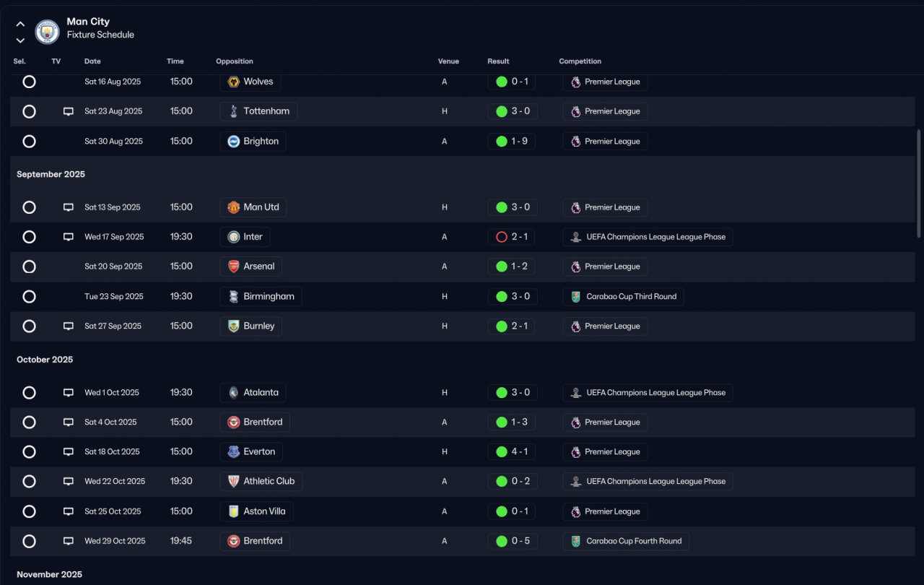Screen dimensions: 924x585
Task: Select the Arsenal fixture radio button
Action: pos(29,266)
